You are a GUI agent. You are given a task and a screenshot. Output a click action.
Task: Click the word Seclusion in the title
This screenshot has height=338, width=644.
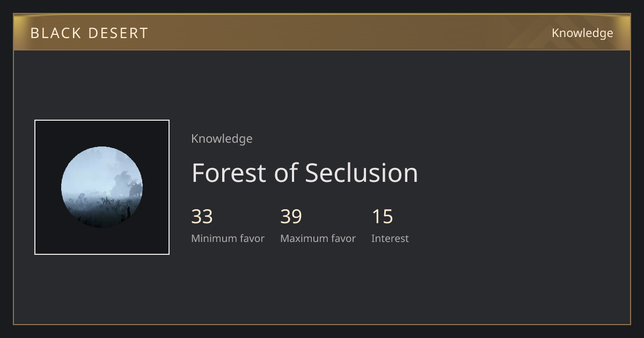[362, 173]
